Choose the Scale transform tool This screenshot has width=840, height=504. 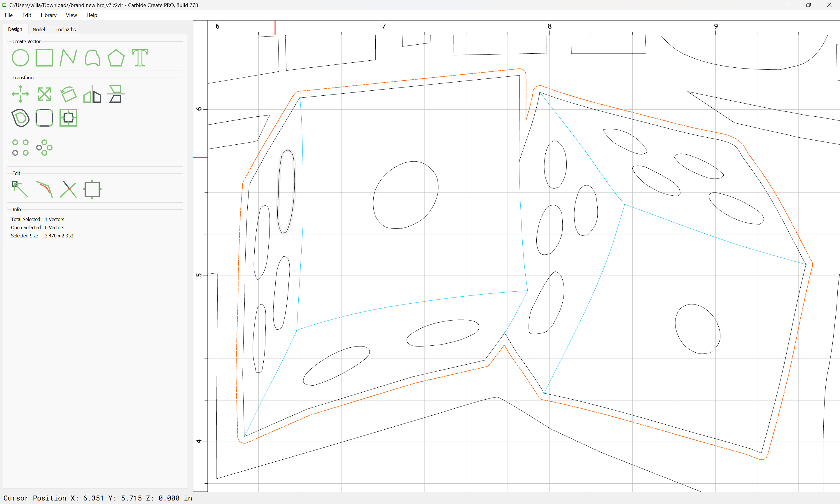pos(44,94)
